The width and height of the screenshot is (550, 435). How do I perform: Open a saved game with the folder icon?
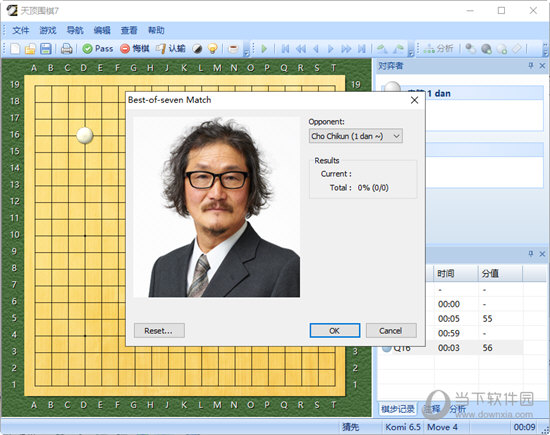point(30,48)
